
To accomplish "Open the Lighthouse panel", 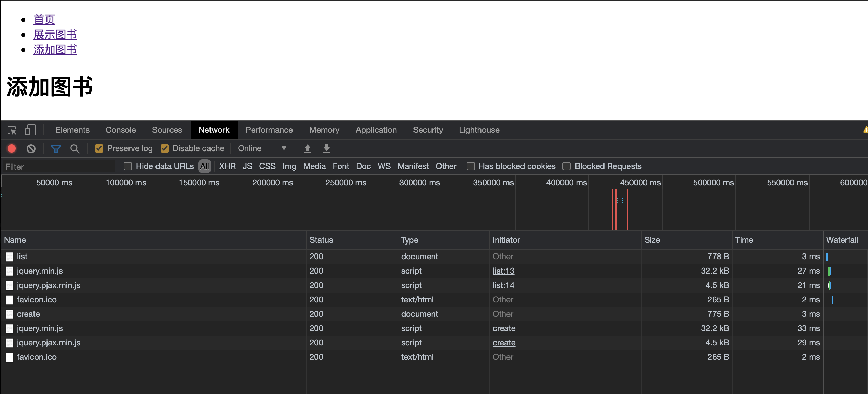I will 479,130.
